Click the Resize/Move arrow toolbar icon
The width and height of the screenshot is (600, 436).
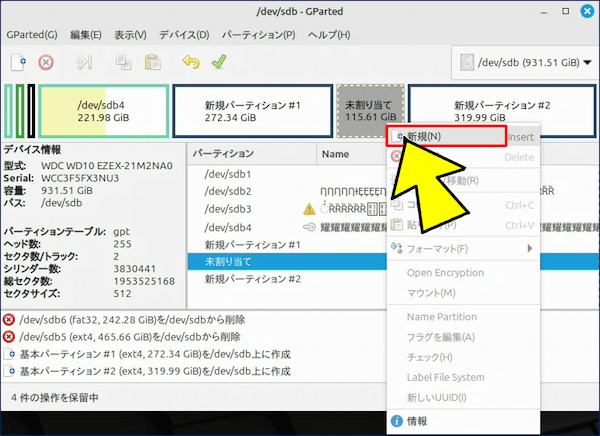[x=84, y=62]
